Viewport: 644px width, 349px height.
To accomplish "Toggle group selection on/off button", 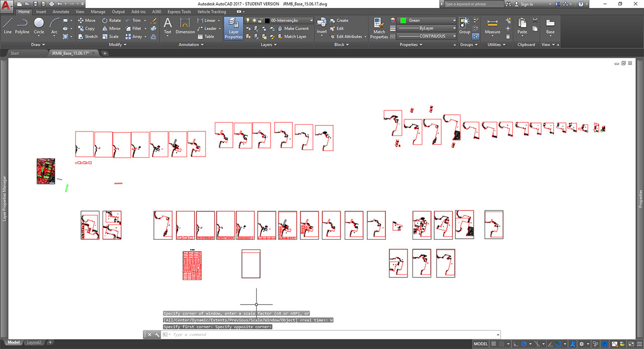I will tap(475, 36).
